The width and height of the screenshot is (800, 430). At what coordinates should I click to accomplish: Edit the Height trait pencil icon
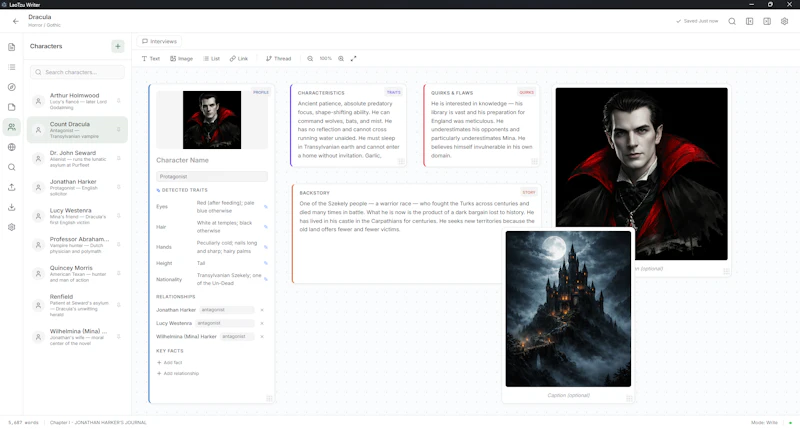coord(266,263)
